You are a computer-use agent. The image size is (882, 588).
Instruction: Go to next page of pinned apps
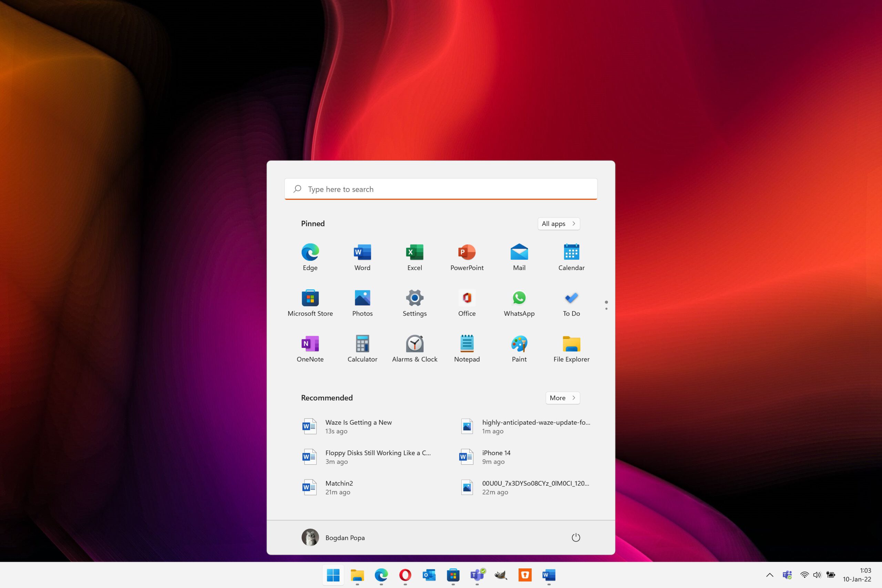click(x=606, y=309)
